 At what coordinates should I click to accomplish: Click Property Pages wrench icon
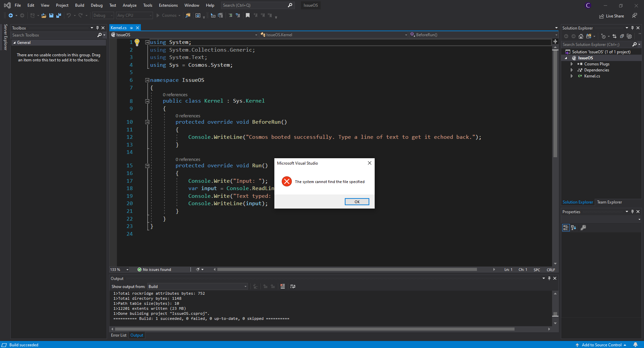(x=583, y=228)
